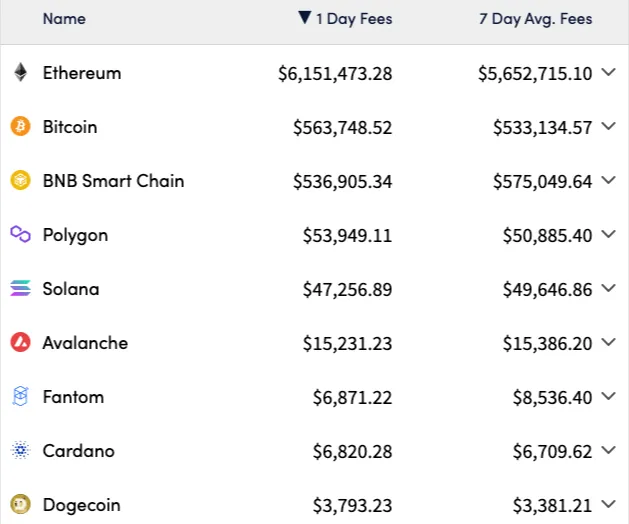Click the blue Fantom cube icon

pos(20,396)
